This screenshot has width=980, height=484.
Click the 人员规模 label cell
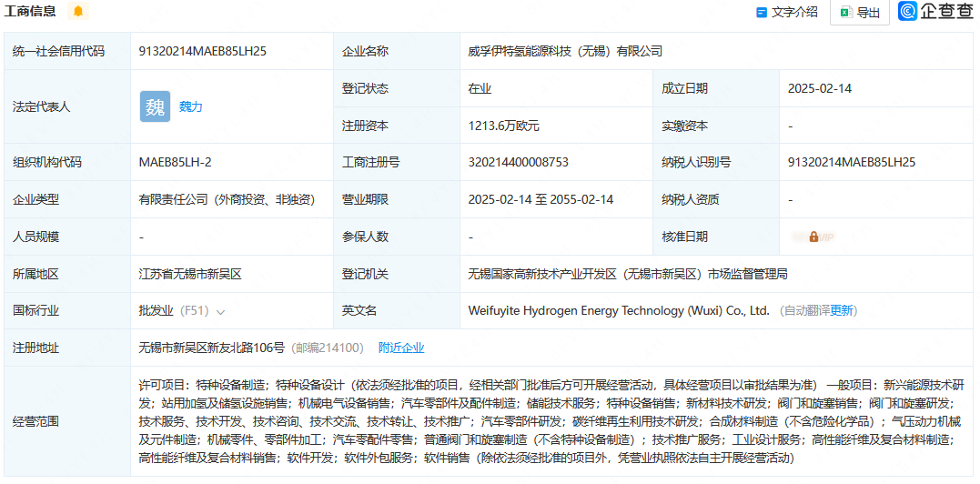67,237
